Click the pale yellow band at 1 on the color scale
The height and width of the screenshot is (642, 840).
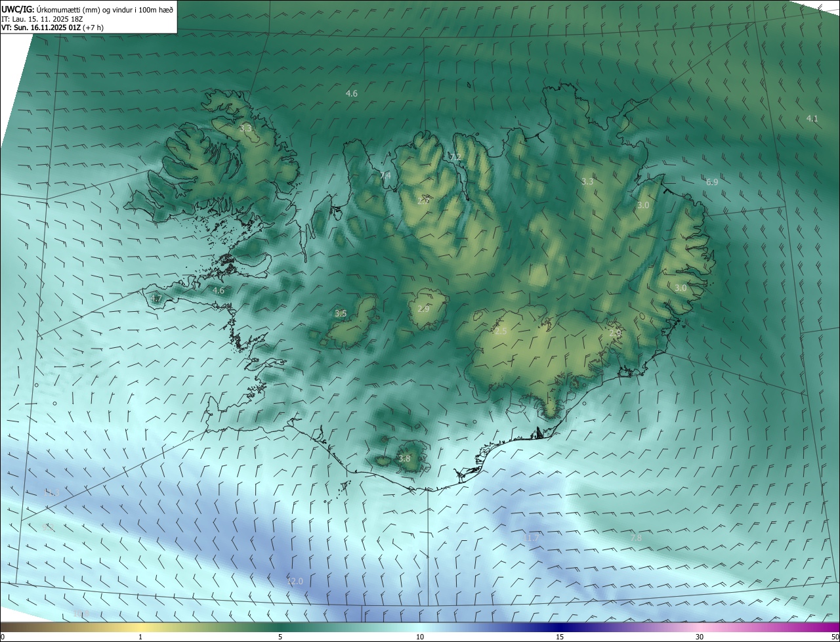[x=140, y=628]
